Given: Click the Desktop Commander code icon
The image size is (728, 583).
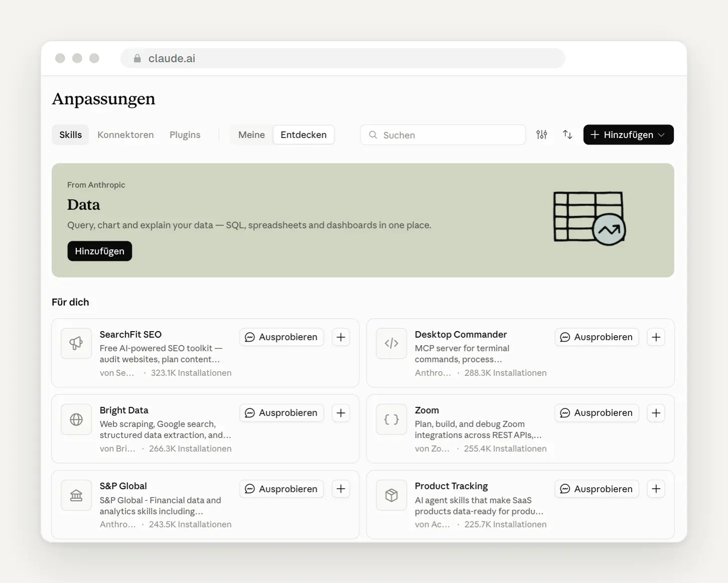Looking at the screenshot, I should (392, 344).
